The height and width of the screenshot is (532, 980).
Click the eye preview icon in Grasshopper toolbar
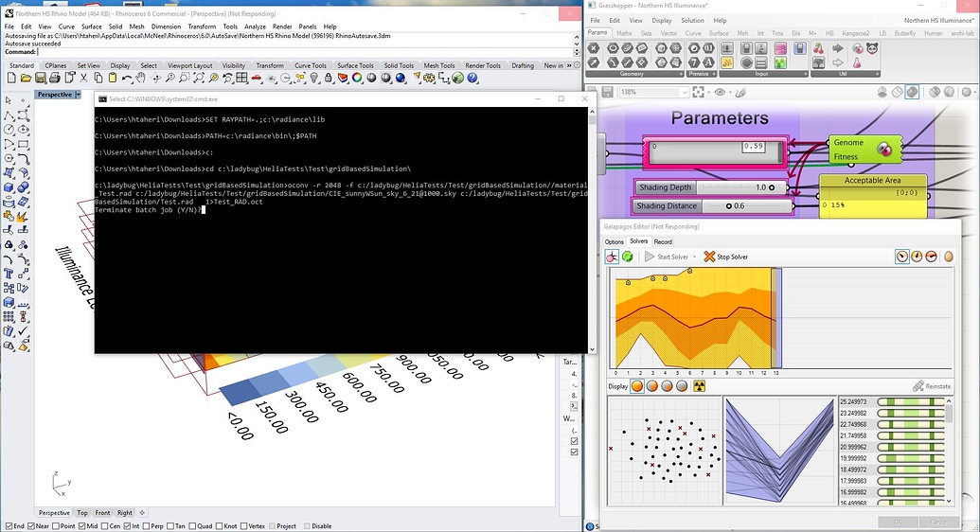(720, 92)
